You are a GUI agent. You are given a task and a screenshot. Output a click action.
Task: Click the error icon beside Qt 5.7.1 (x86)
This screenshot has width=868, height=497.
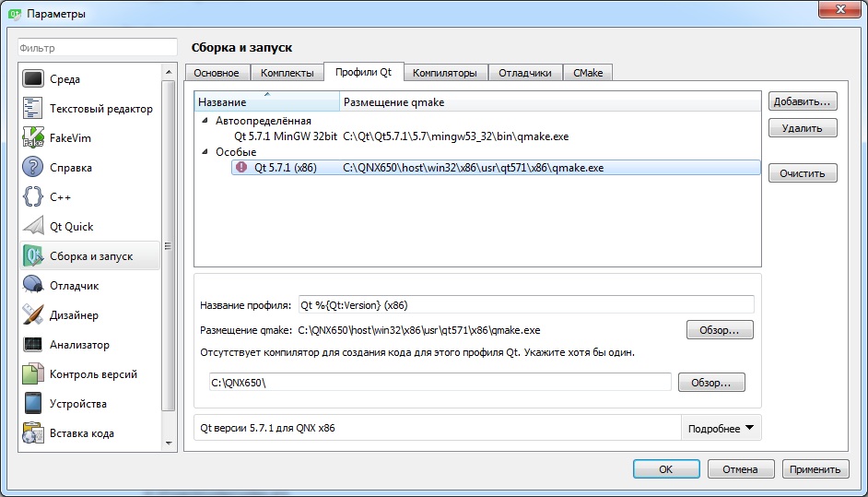point(240,167)
